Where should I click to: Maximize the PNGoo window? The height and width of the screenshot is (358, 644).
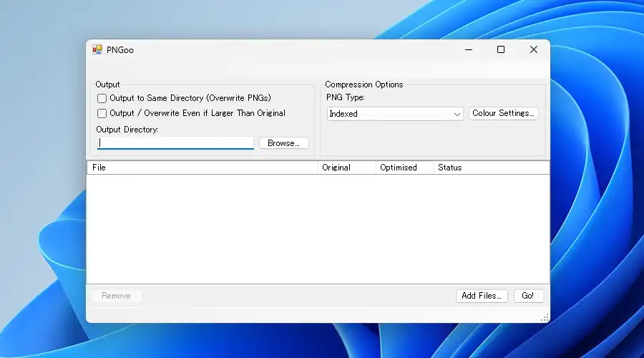[x=501, y=49]
